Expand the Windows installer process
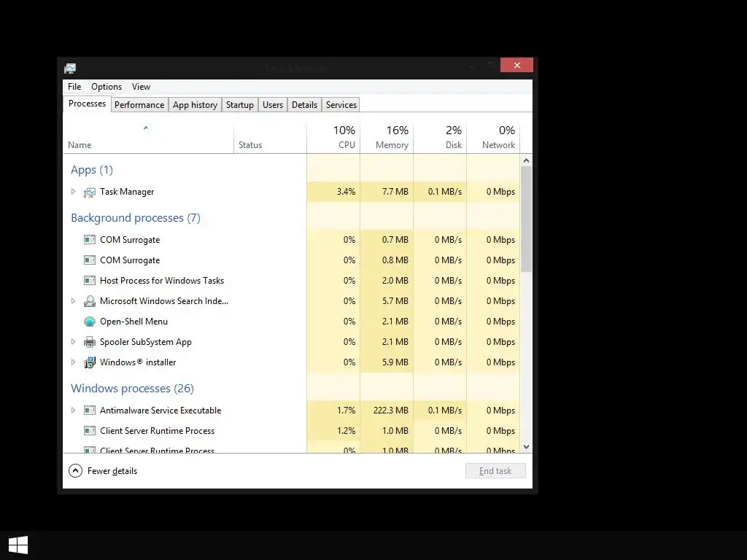 coord(74,362)
